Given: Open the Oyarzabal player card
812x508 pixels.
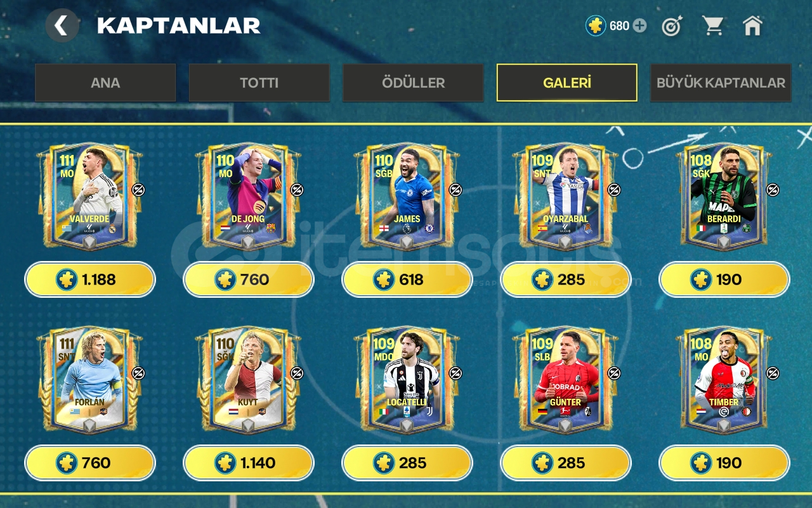Looking at the screenshot, I should point(565,197).
